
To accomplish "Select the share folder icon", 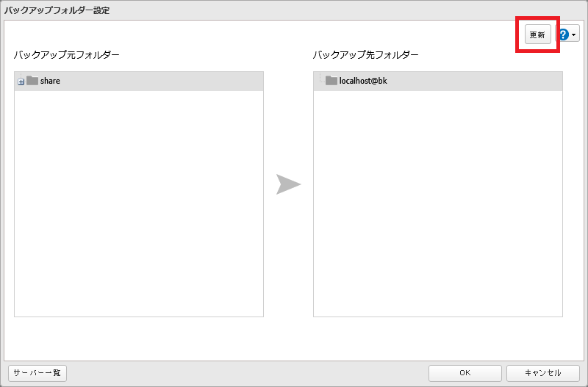I will (32, 81).
